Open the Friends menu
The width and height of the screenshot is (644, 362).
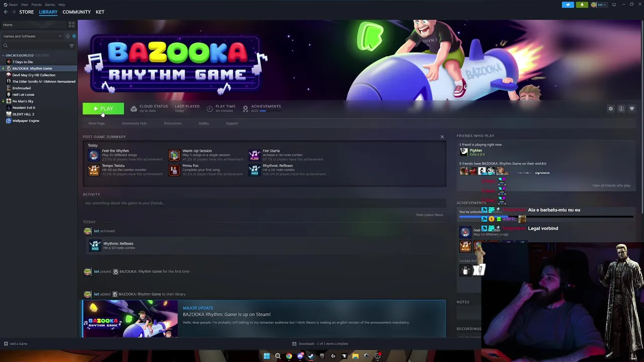36,5
